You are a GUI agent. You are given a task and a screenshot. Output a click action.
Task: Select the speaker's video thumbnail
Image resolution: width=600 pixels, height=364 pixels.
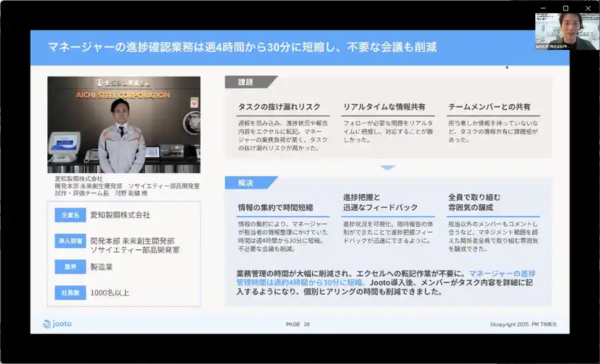(562, 31)
